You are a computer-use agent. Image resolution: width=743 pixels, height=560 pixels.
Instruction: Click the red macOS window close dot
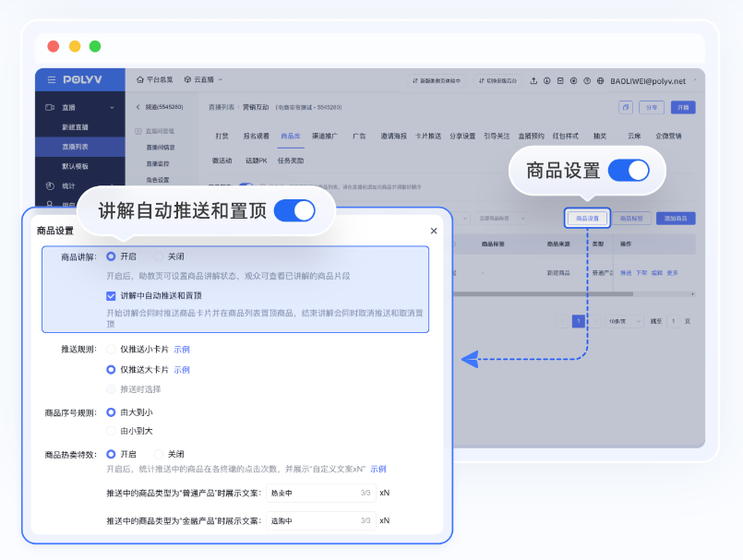[54, 46]
